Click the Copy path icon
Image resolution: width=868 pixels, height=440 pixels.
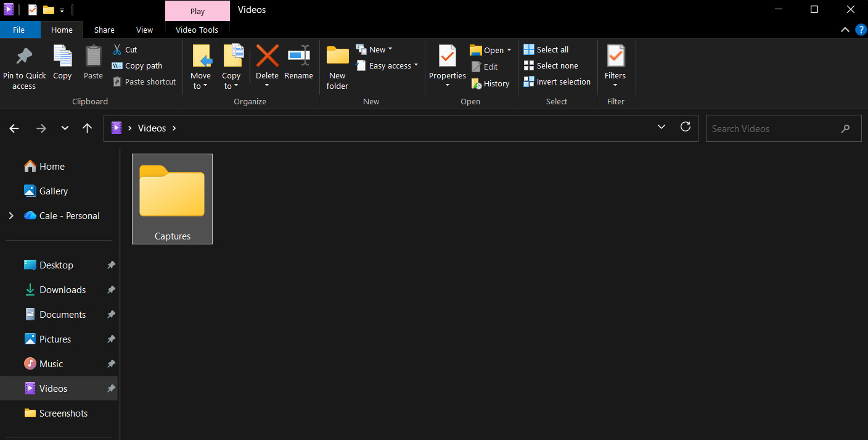(136, 65)
